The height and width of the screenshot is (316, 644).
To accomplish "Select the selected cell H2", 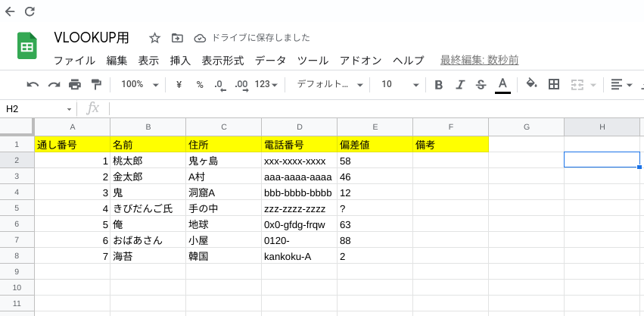I will (x=602, y=160).
